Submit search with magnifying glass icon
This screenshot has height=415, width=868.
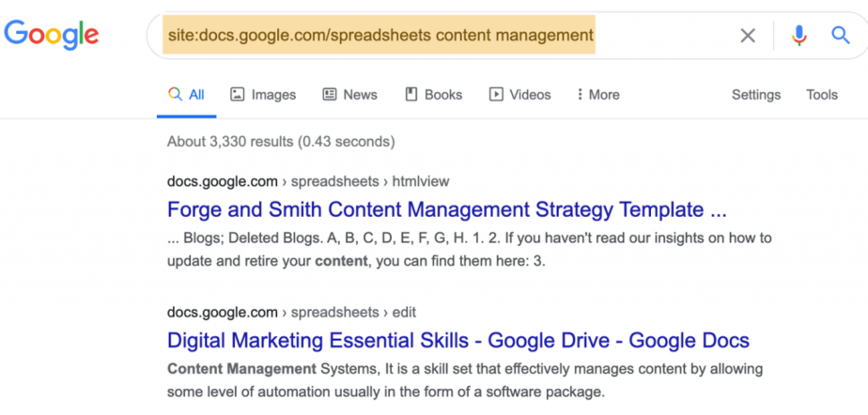(841, 36)
